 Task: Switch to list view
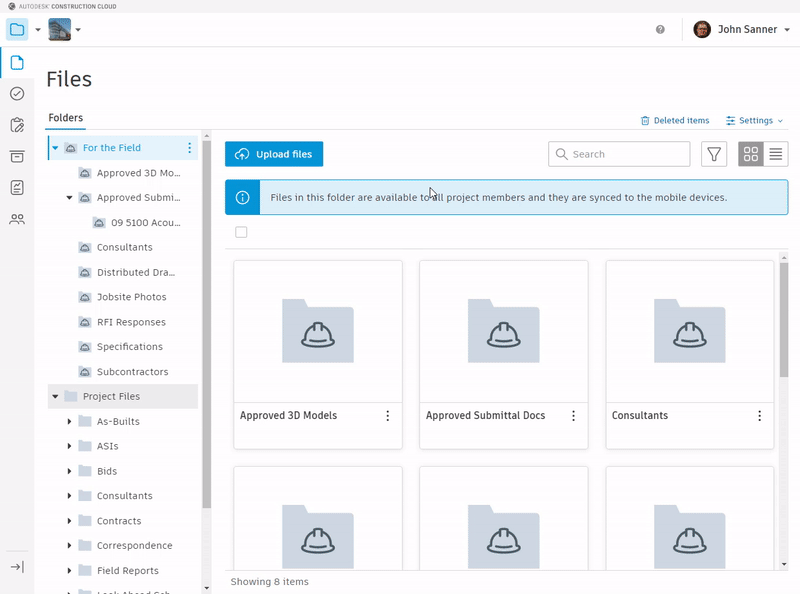[x=776, y=154]
